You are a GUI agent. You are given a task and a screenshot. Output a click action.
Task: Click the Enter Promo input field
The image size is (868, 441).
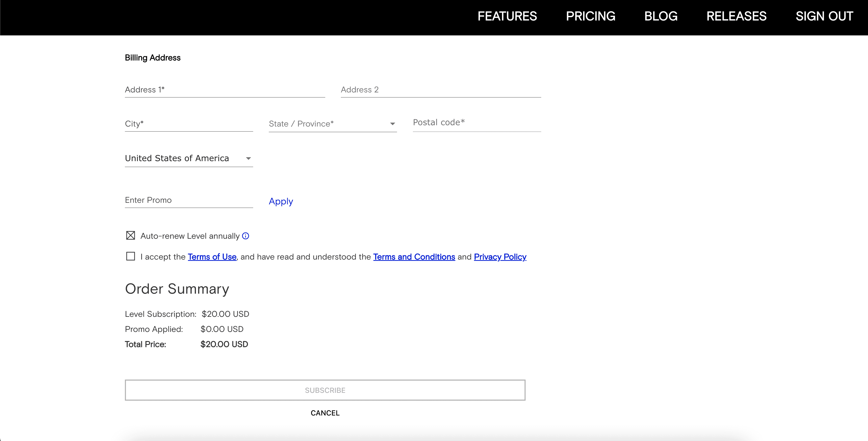coord(188,200)
